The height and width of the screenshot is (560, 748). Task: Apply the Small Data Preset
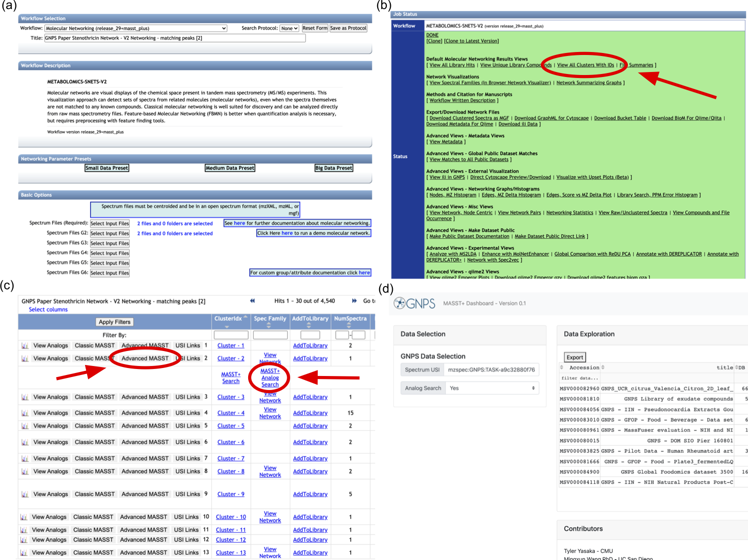[x=107, y=168]
